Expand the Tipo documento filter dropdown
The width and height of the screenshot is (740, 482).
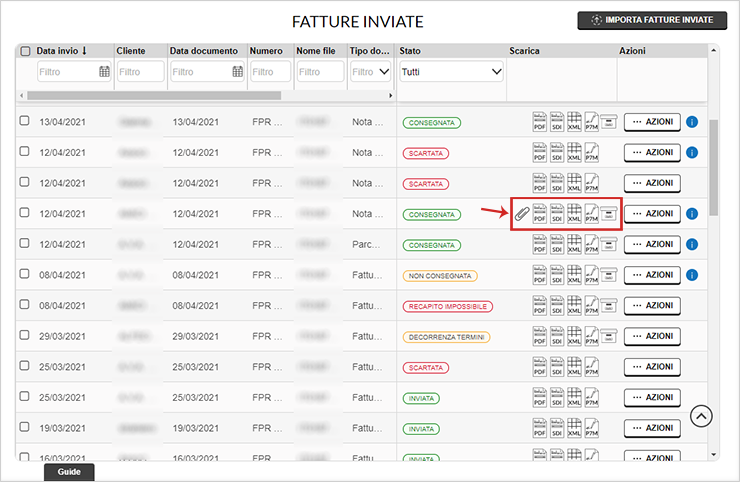[x=370, y=72]
